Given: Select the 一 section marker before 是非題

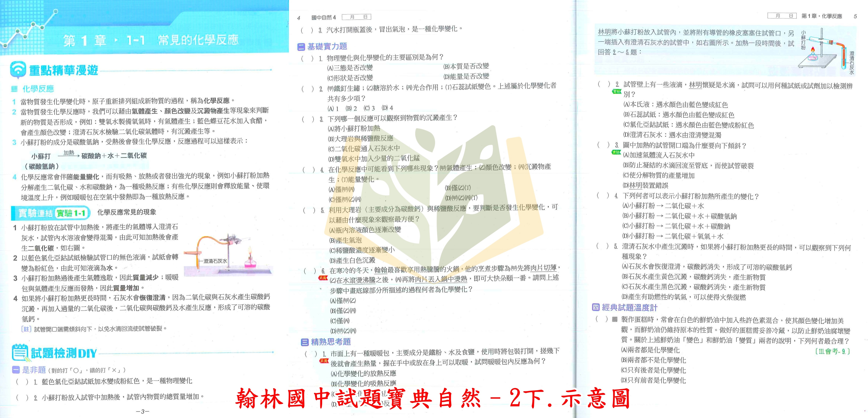Looking at the screenshot, I should [16, 370].
